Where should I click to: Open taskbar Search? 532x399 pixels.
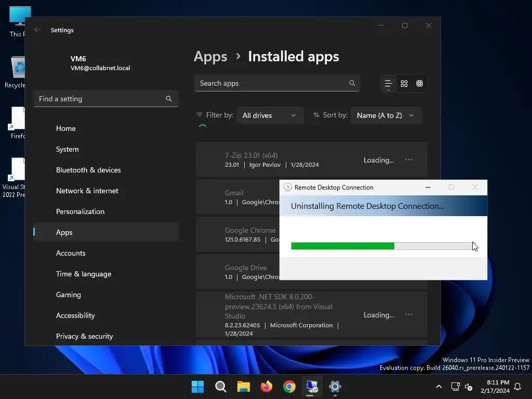(x=220, y=387)
